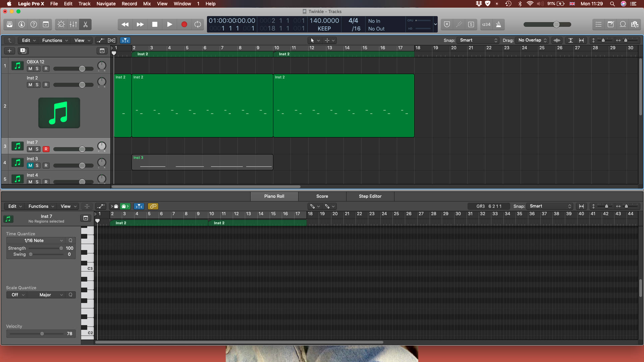Turn on the 1234 count-in

[x=487, y=24]
